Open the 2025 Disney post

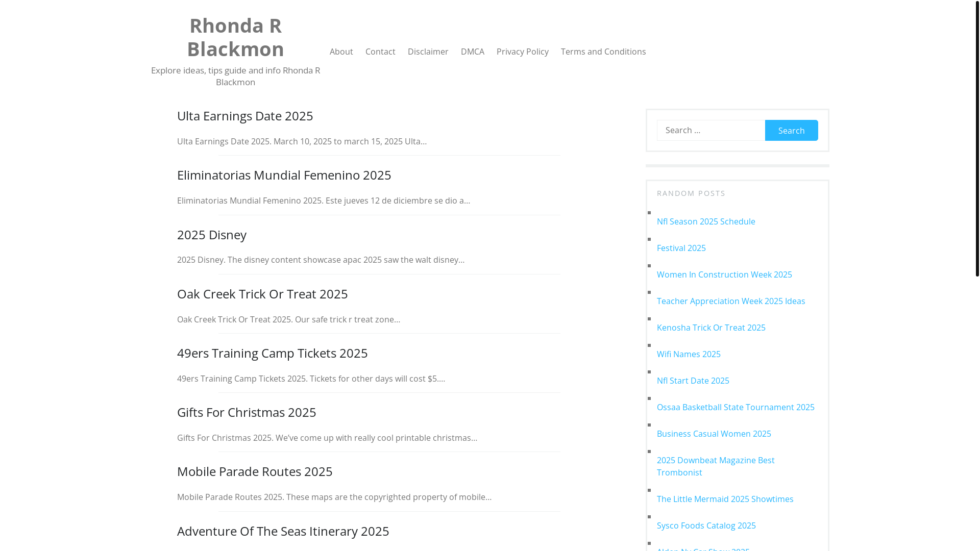point(212,235)
